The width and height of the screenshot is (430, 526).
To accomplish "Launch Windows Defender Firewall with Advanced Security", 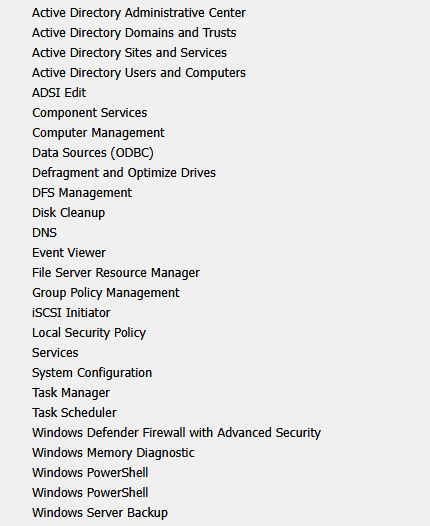I will coord(176,433).
